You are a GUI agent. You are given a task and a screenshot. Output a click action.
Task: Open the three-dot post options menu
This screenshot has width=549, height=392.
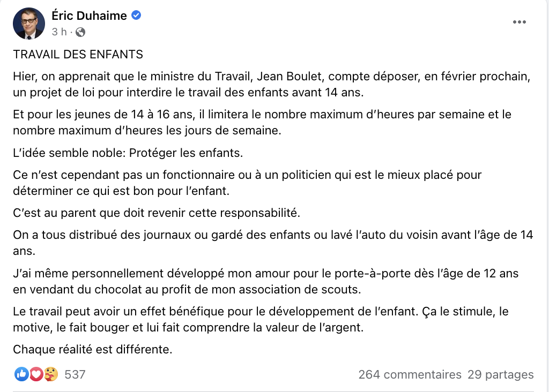519,22
